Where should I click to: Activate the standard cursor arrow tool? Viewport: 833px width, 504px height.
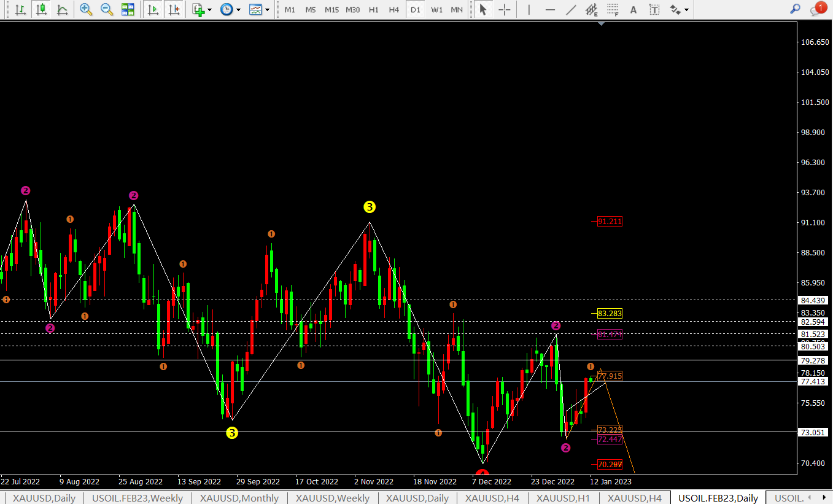point(483,9)
